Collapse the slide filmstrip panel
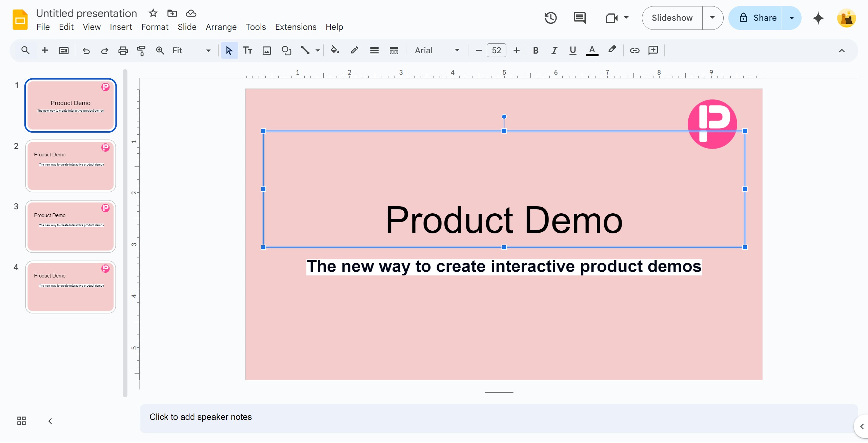Image resolution: width=868 pixels, height=443 pixels. pos(50,421)
